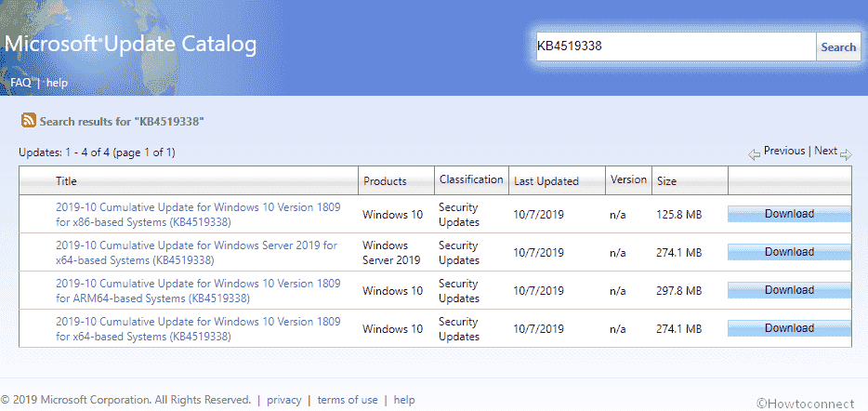Click the Search button

click(838, 47)
